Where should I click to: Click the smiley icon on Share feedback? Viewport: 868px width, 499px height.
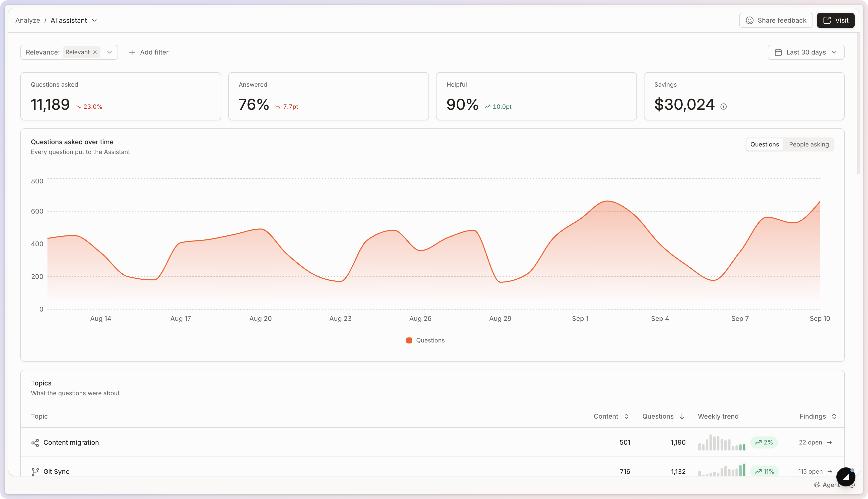749,21
